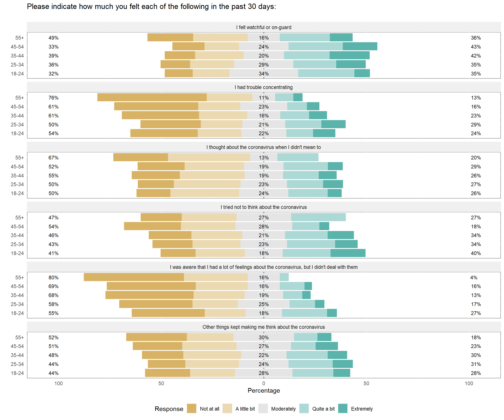
Task: Click the 'Percentage' axis title
Action: click(x=264, y=390)
